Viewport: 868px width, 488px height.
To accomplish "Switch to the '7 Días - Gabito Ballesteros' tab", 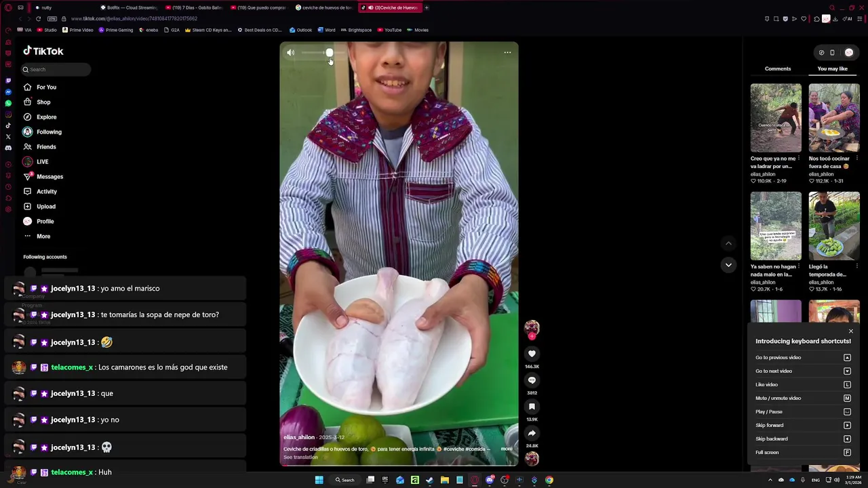I will (x=193, y=7).
